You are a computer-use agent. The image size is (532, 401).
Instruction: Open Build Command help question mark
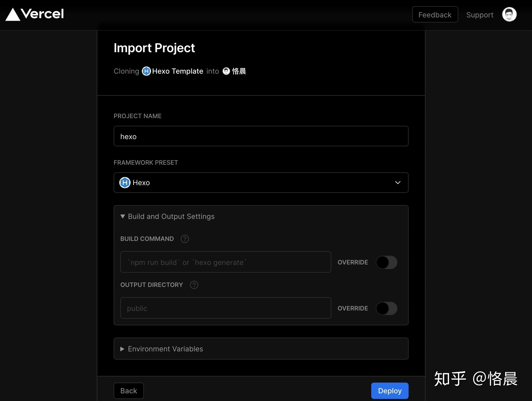tap(185, 239)
